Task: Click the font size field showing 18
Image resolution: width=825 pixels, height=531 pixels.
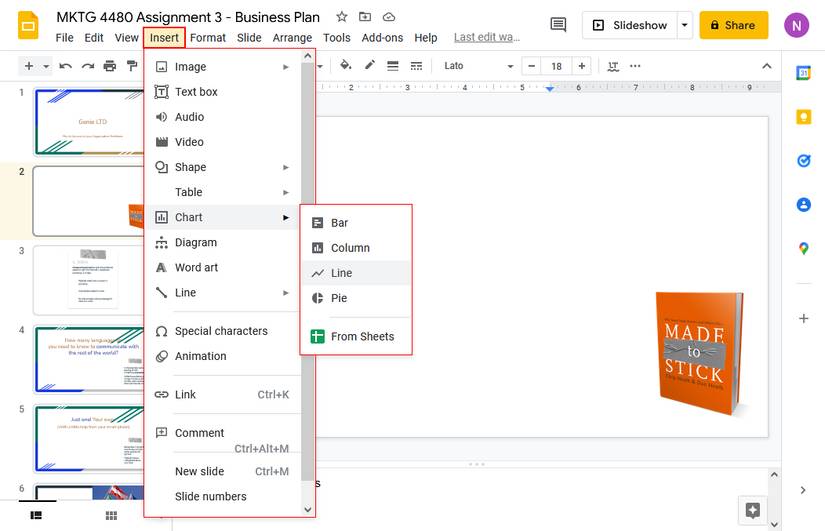Action: [x=557, y=66]
